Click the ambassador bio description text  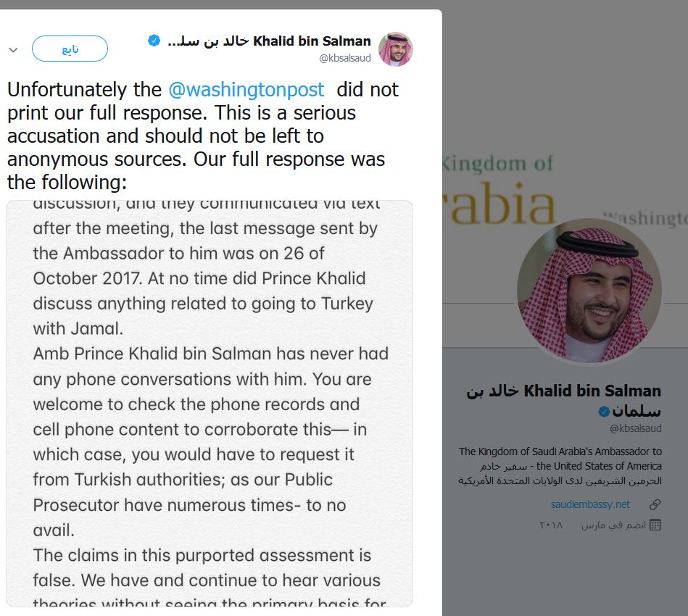560,466
